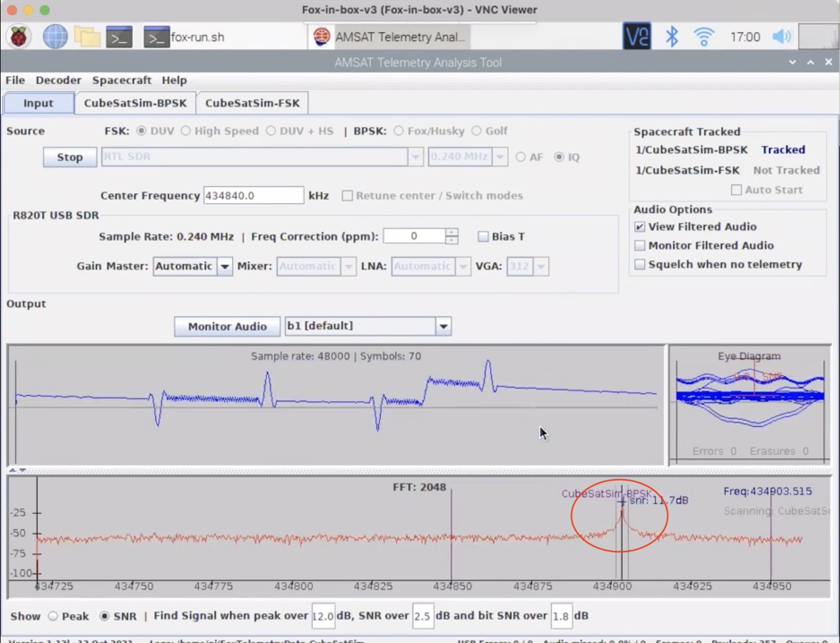Expand the RTL SDR source dropdown

click(416, 157)
